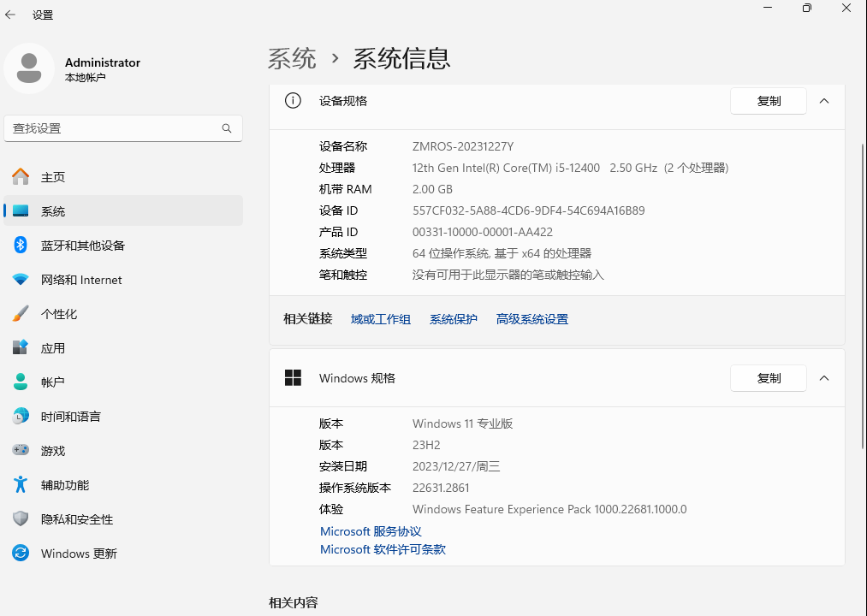The width and height of the screenshot is (867, 616).
Task: Open 蓝牙和其他设备 settings
Action: (122, 245)
